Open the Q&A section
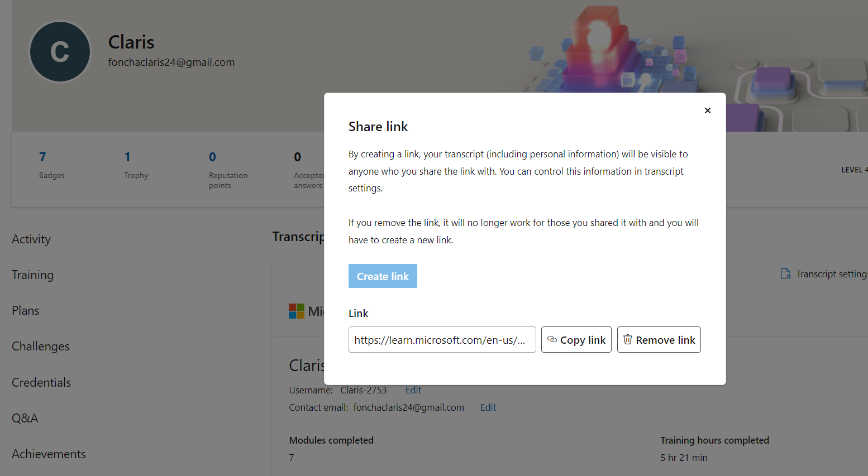868x476 pixels. click(x=25, y=418)
